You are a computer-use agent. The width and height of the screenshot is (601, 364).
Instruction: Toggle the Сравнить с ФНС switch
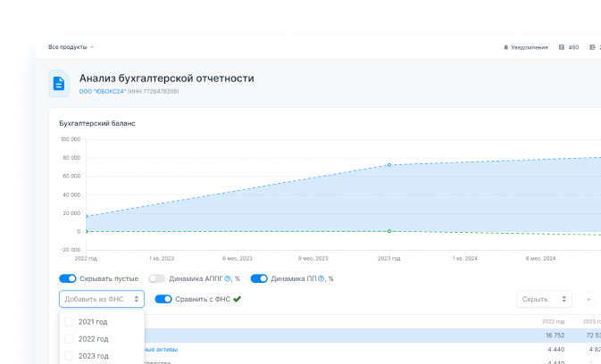coord(163,299)
